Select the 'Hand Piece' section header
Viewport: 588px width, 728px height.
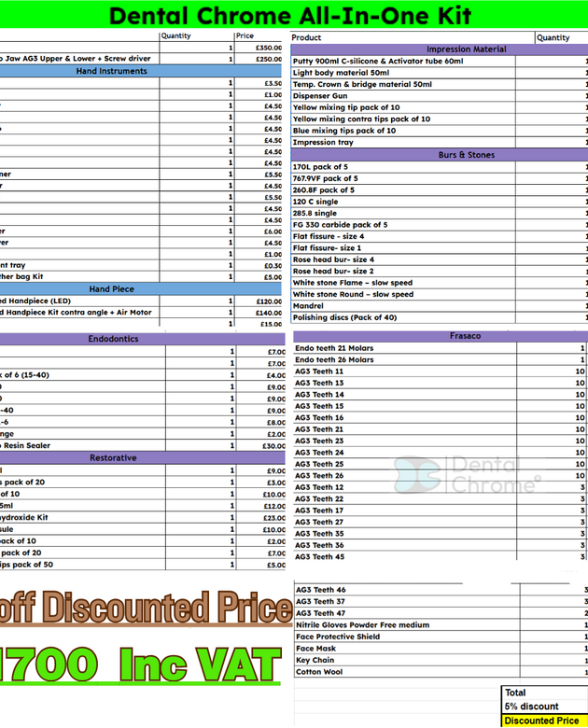point(111,289)
